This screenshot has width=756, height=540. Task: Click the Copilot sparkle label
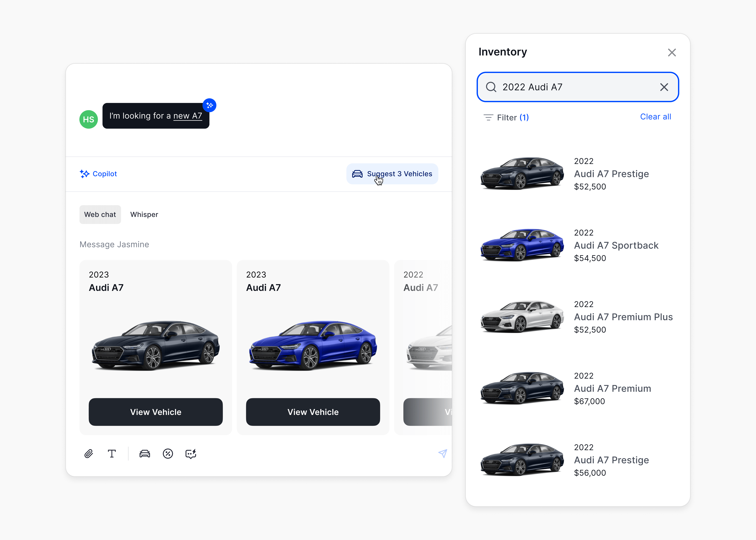[98, 174]
